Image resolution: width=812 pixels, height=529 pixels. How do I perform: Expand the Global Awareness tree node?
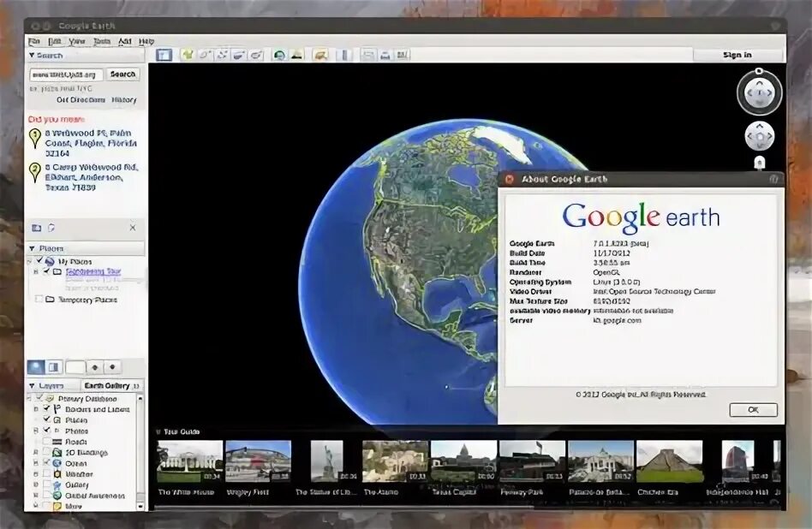coord(36,496)
